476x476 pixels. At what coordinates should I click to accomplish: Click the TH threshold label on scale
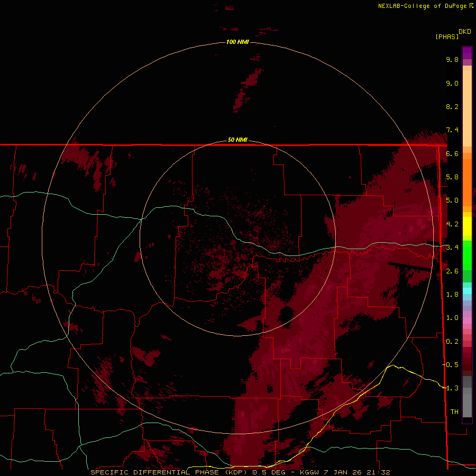[454, 412]
